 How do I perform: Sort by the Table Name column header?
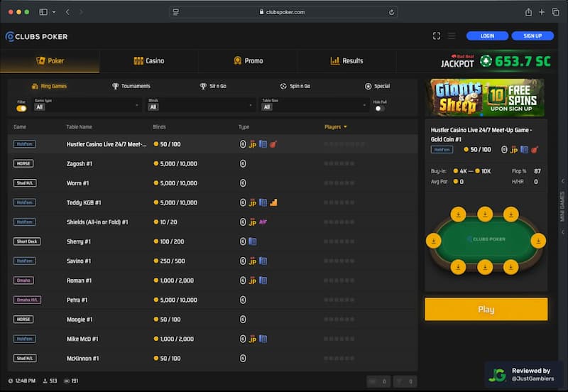(x=79, y=127)
